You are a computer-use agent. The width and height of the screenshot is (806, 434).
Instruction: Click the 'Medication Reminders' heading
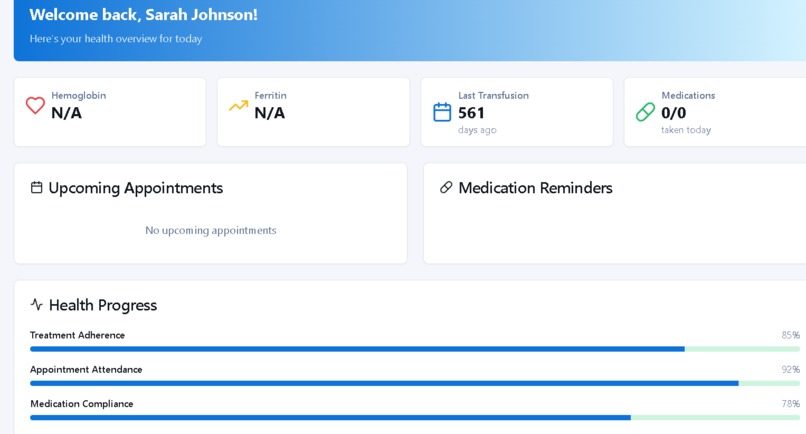(535, 188)
